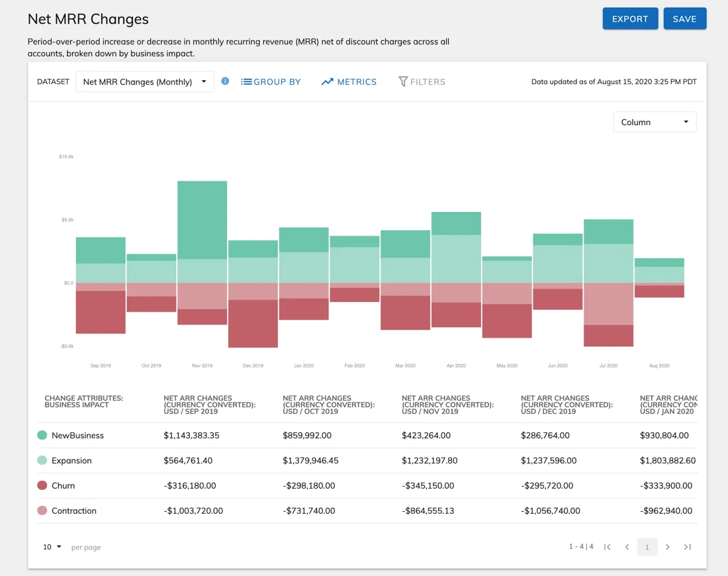Screen dimensions: 728x576
Task: Open the METRICS menu
Action: 349,81
